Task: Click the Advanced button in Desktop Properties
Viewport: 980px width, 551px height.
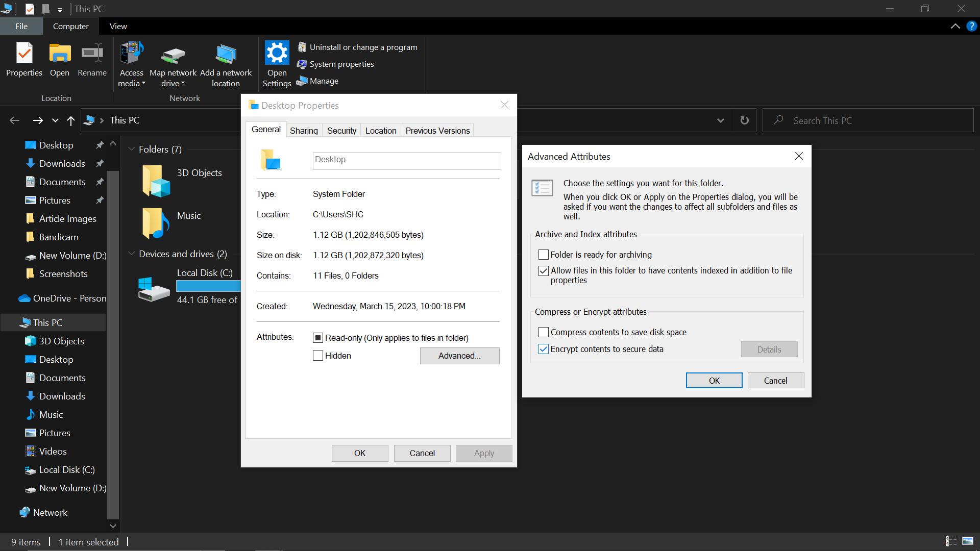Action: coord(460,356)
